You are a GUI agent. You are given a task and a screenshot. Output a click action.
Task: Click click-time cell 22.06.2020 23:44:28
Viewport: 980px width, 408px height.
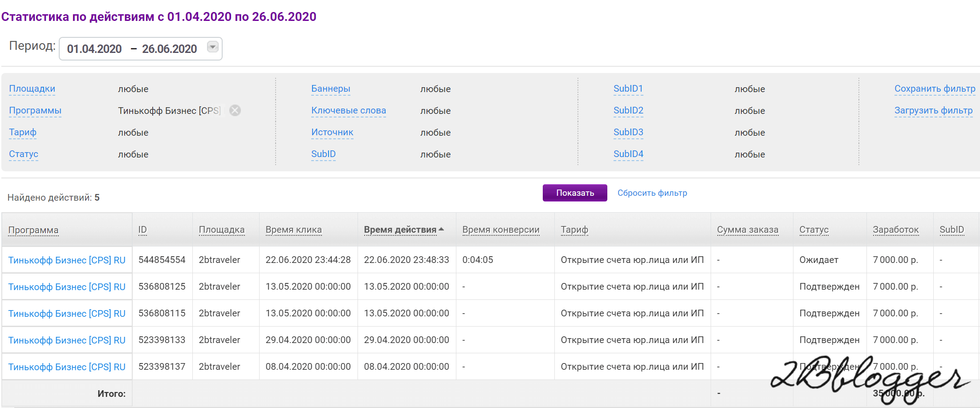click(308, 259)
